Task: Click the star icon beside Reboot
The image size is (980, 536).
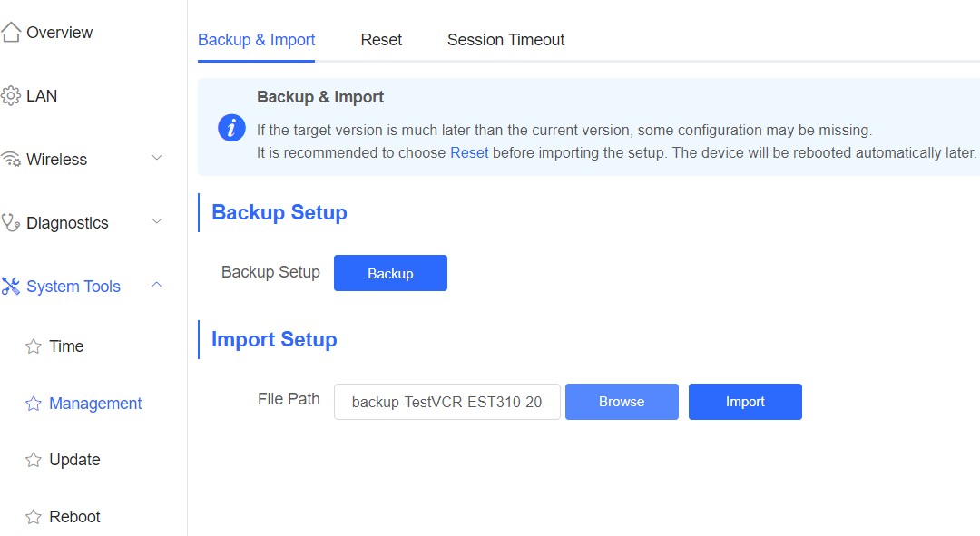Action: coord(34,517)
